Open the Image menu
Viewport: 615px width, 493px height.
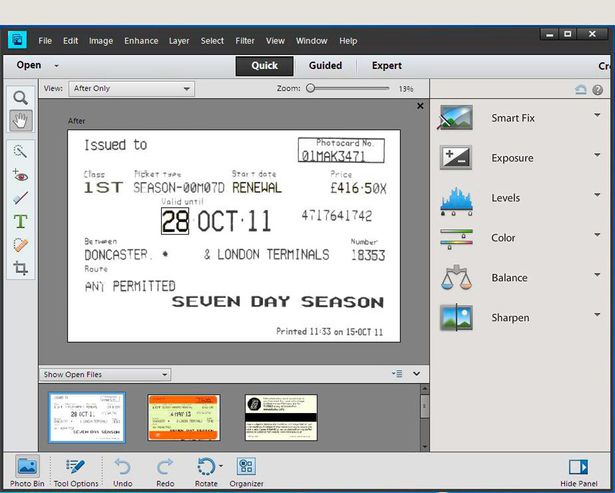(101, 41)
